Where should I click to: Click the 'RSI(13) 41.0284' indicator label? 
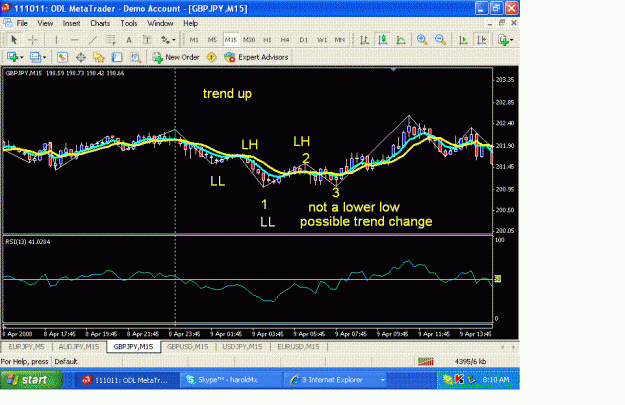tap(28, 242)
